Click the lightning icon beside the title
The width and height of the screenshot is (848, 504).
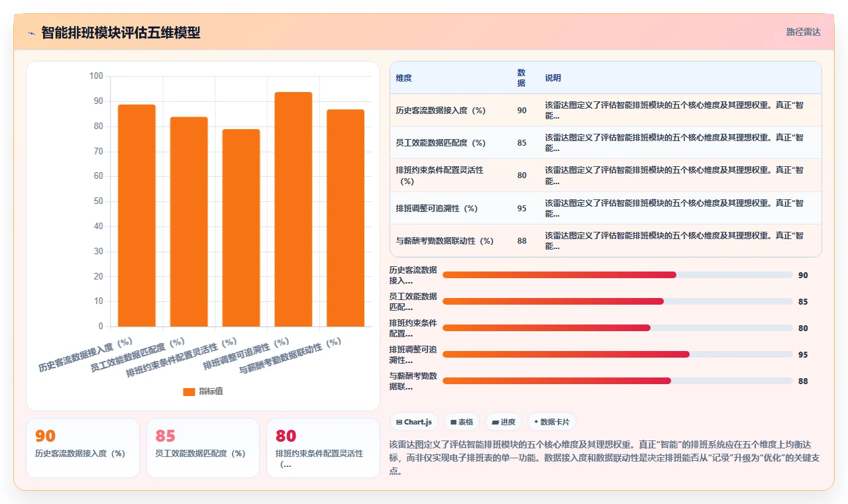click(x=31, y=32)
